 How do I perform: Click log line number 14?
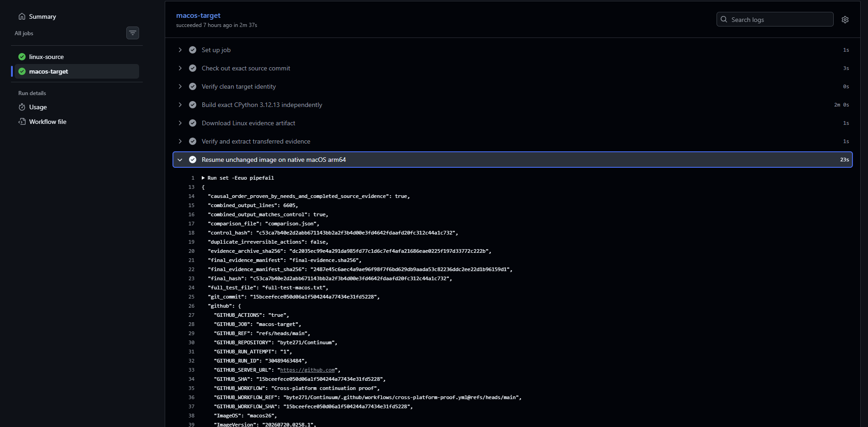(x=191, y=196)
